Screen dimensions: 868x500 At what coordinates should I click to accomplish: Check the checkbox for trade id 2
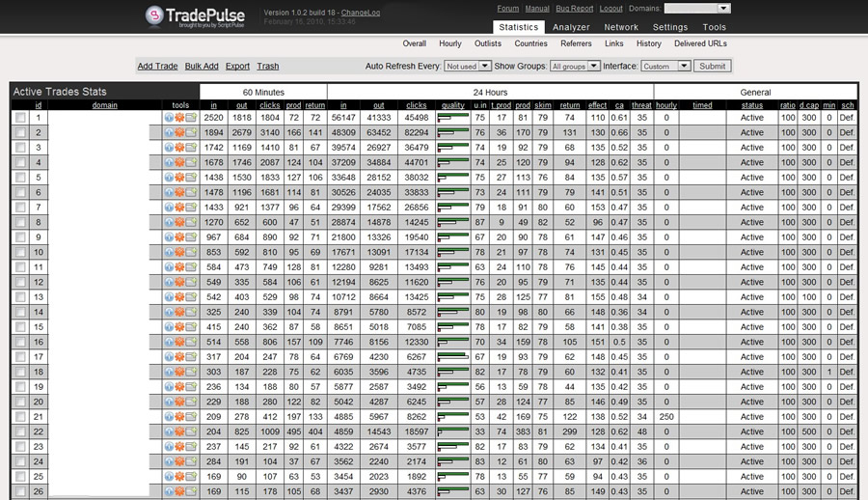coord(20,133)
